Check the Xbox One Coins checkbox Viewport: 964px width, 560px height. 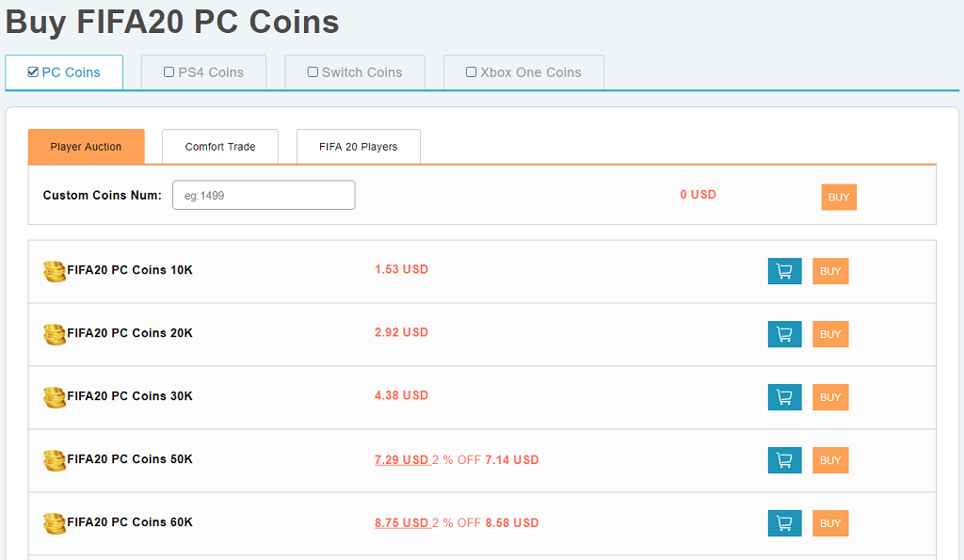point(471,72)
